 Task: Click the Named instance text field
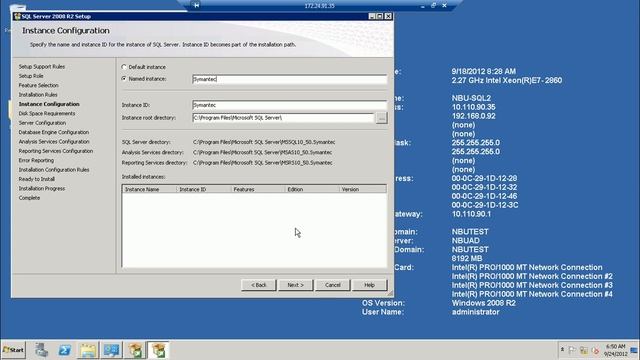(x=289, y=79)
